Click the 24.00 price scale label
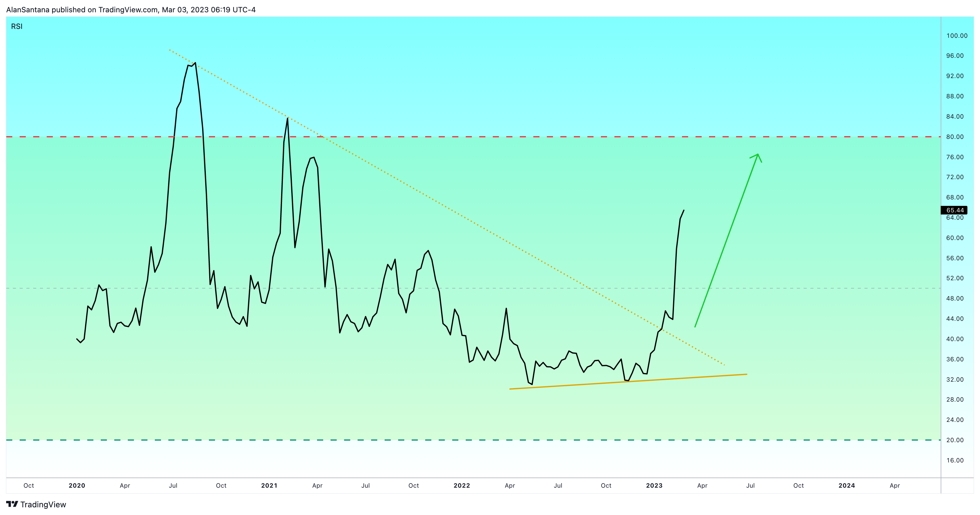 (955, 420)
